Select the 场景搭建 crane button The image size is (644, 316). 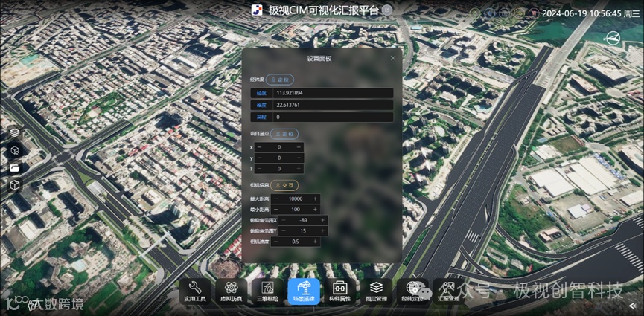coord(304,291)
